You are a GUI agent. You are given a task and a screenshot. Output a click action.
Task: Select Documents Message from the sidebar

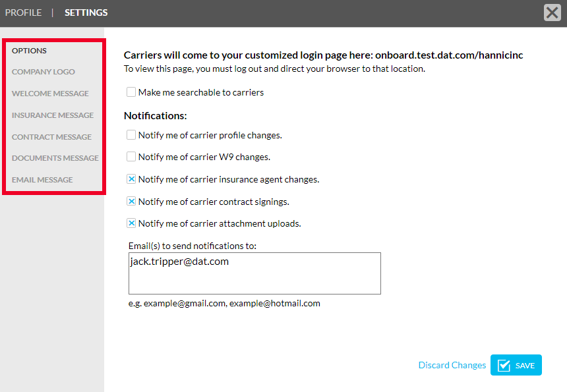point(55,157)
